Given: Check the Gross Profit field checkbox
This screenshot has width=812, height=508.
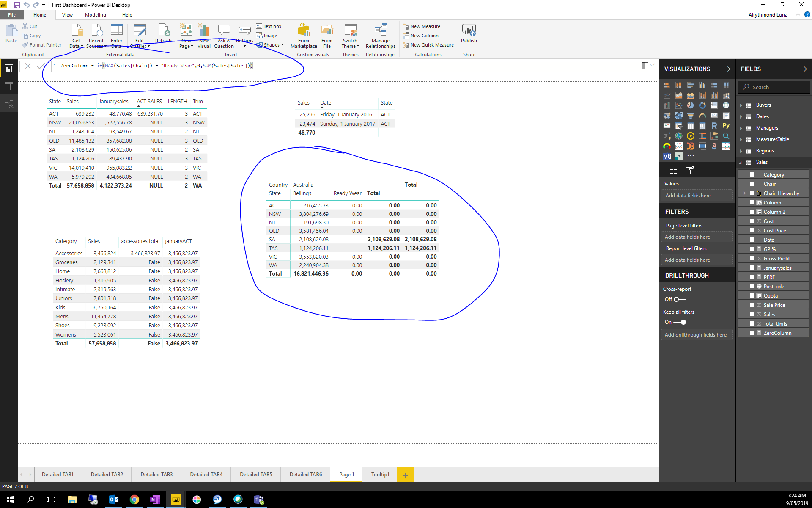Looking at the screenshot, I should tap(752, 258).
